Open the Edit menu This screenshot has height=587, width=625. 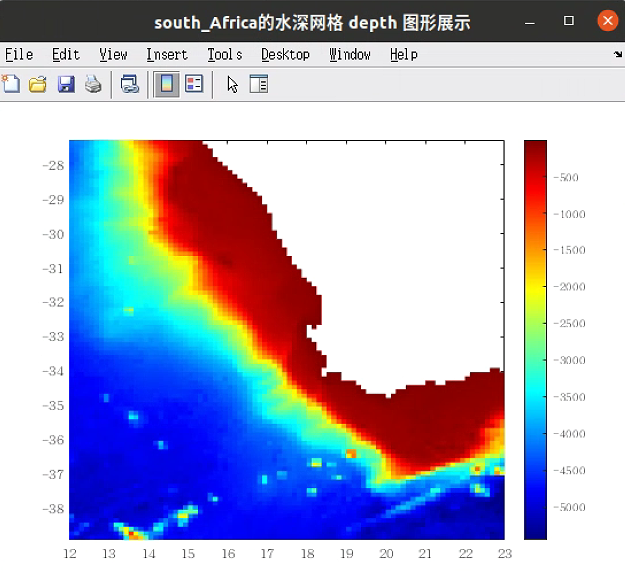point(66,55)
